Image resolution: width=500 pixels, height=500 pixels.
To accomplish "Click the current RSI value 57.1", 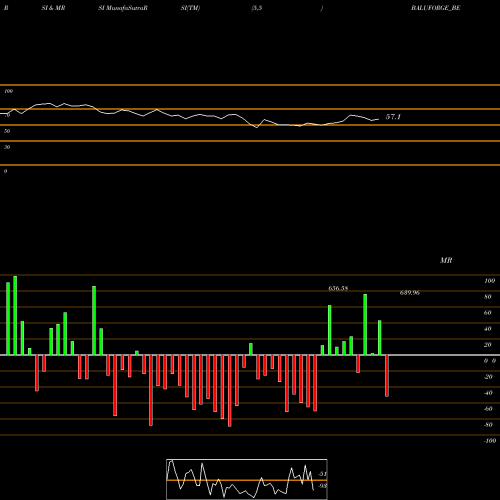I will (x=393, y=117).
